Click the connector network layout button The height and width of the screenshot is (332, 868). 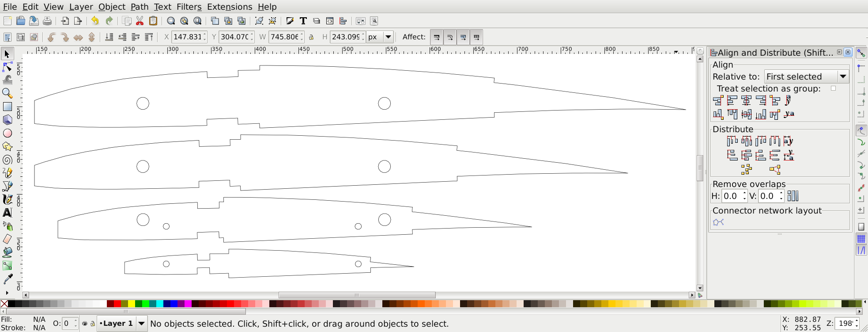pos(718,222)
